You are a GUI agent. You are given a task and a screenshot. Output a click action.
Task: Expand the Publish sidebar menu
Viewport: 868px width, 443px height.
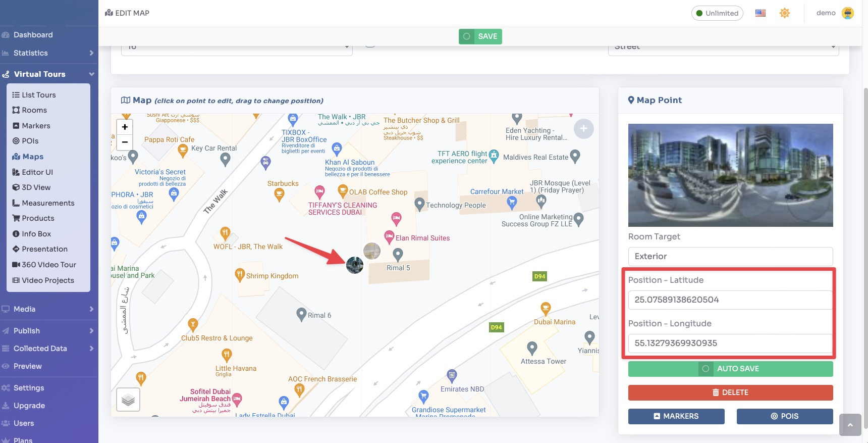[x=49, y=331]
